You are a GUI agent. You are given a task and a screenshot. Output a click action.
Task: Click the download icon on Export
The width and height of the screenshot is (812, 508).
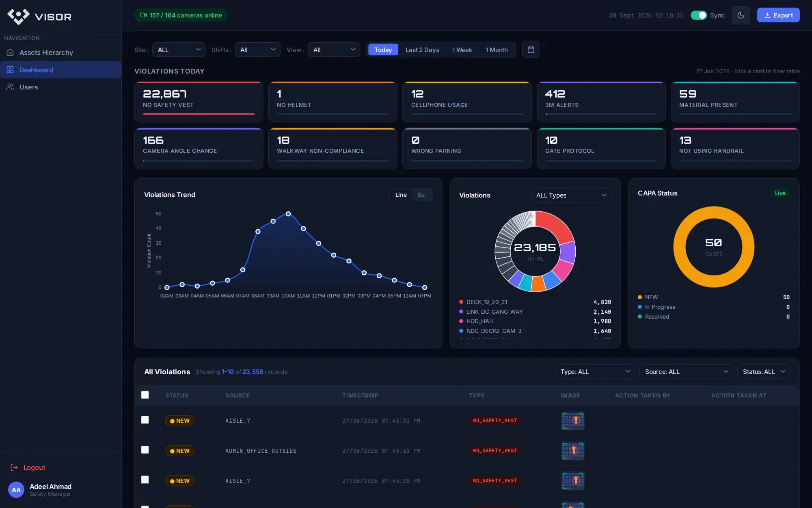coord(767,15)
